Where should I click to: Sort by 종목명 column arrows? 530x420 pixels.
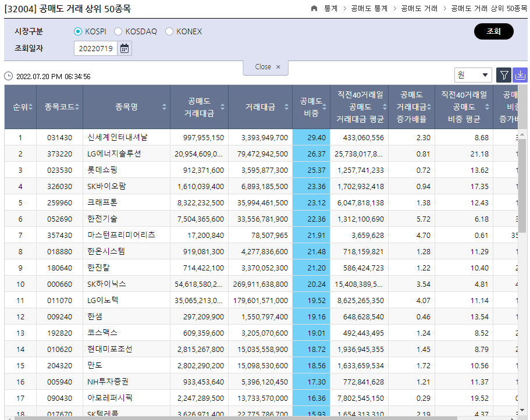164,107
